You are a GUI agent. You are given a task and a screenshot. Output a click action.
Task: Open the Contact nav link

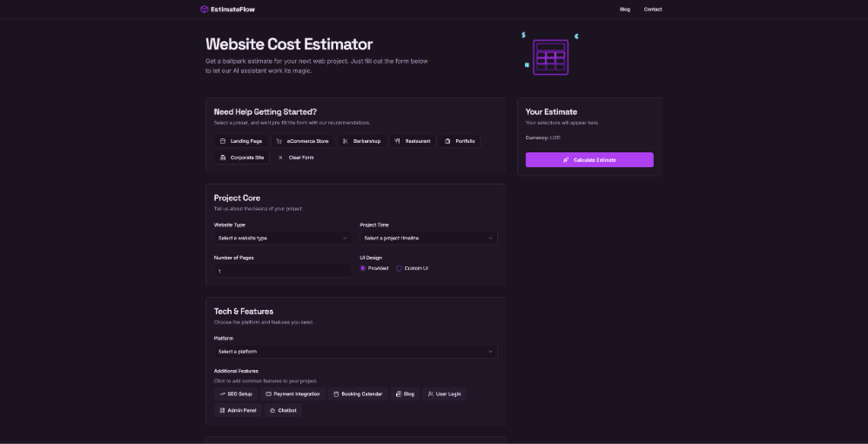[653, 10]
